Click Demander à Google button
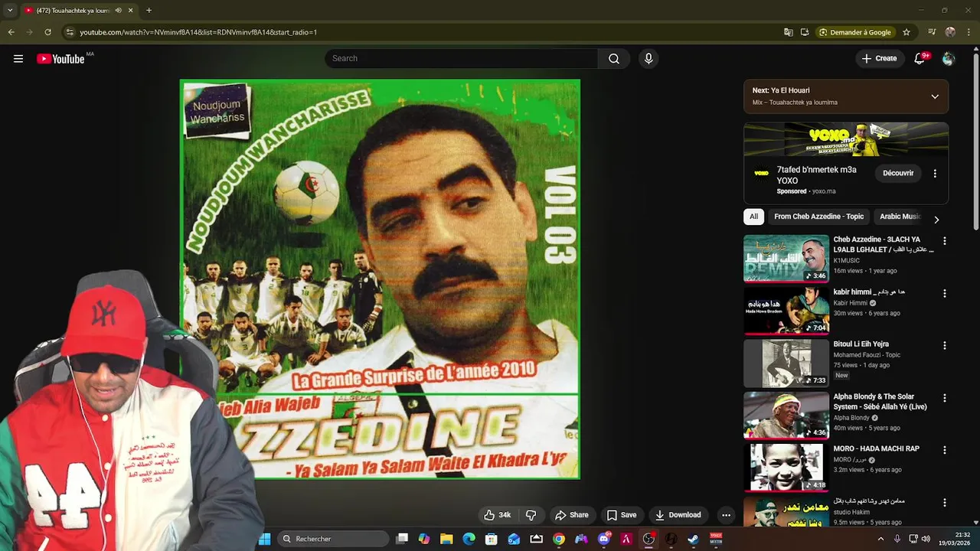The image size is (980, 551). (x=854, y=32)
